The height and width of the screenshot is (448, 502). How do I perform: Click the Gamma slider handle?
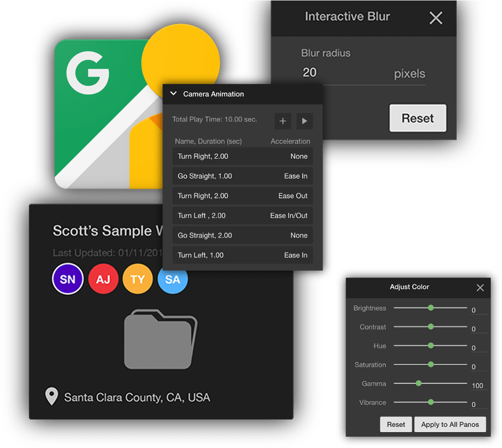[418, 383]
